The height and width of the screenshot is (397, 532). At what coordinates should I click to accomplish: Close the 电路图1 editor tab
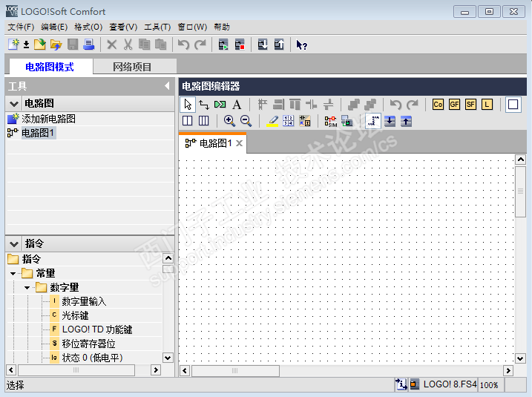tap(239, 143)
